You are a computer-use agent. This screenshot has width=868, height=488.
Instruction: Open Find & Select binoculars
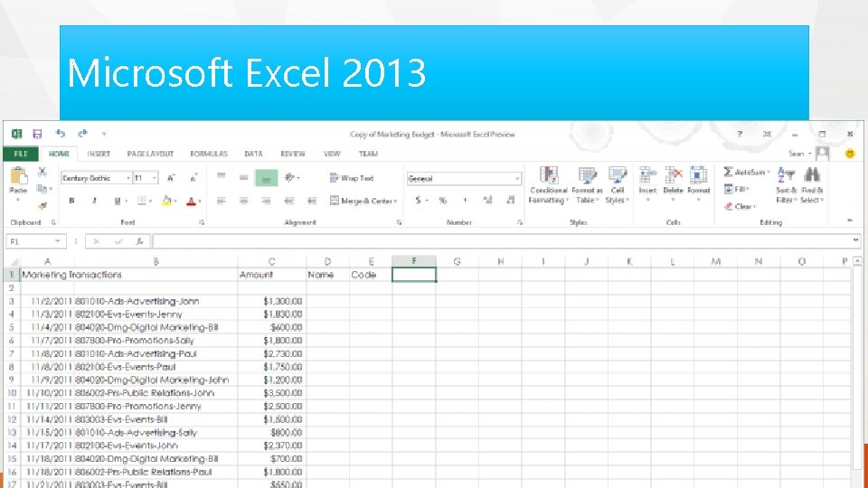[812, 186]
